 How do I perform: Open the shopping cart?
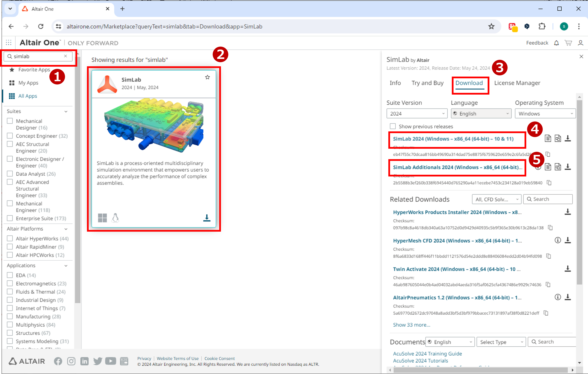click(x=568, y=43)
